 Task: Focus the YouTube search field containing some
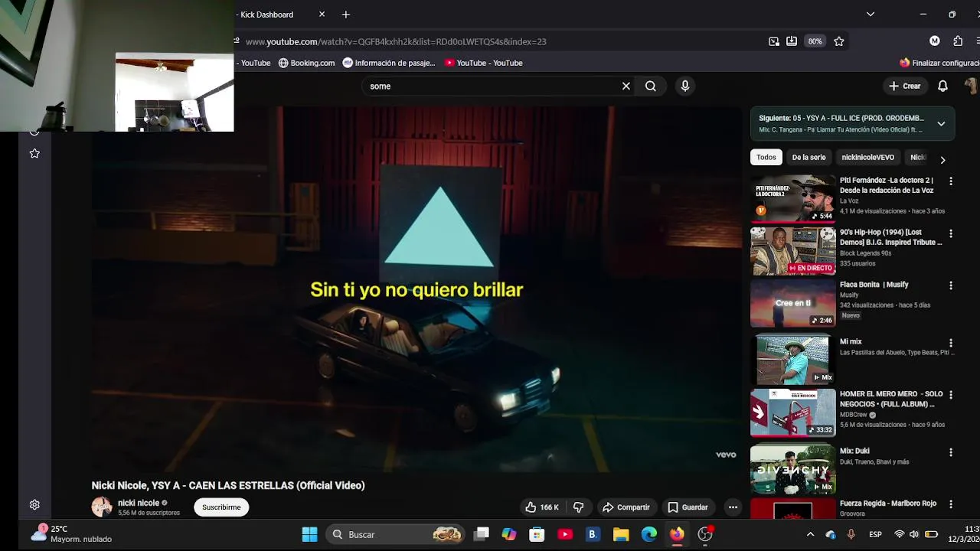pos(490,86)
